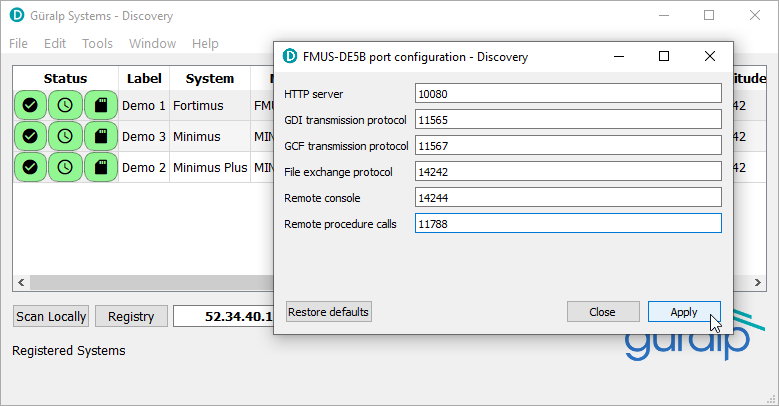Click the Scan Locally button
779x406 pixels.
(51, 317)
